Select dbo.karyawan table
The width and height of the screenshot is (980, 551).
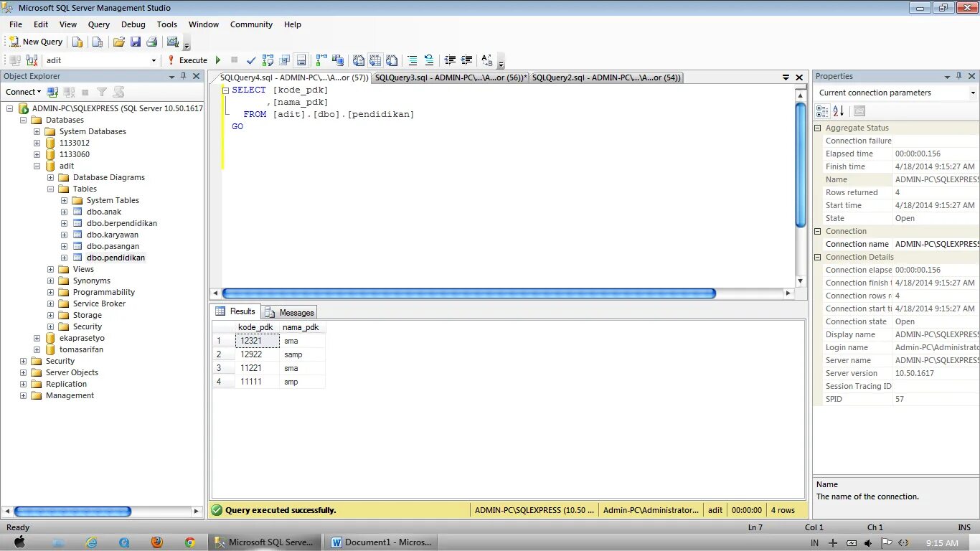tap(113, 235)
